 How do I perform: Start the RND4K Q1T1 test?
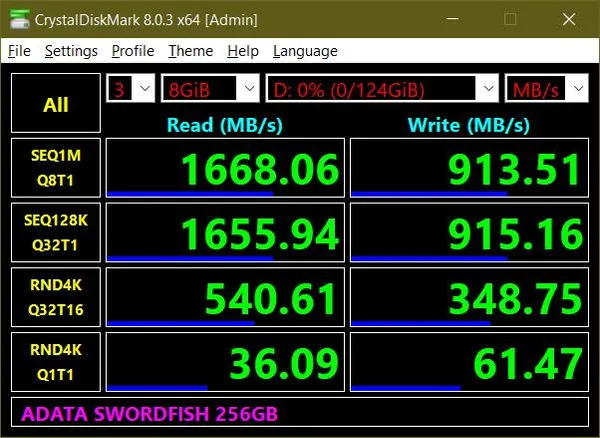click(56, 362)
